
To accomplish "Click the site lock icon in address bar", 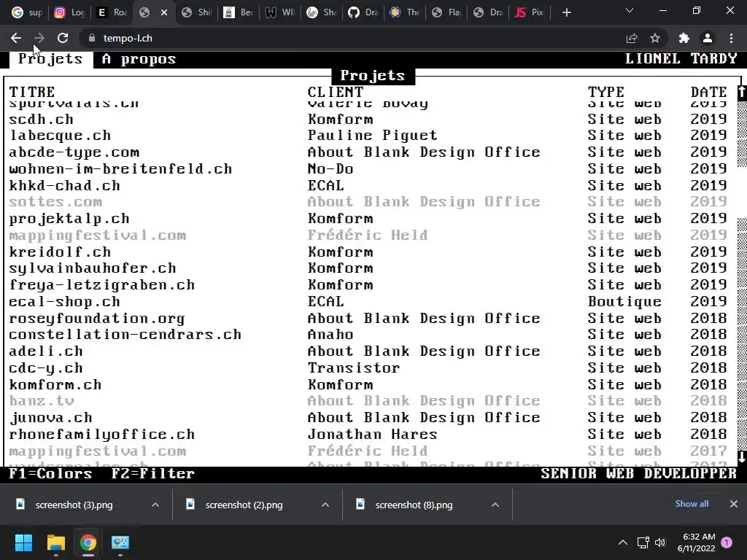I will pos(91,38).
